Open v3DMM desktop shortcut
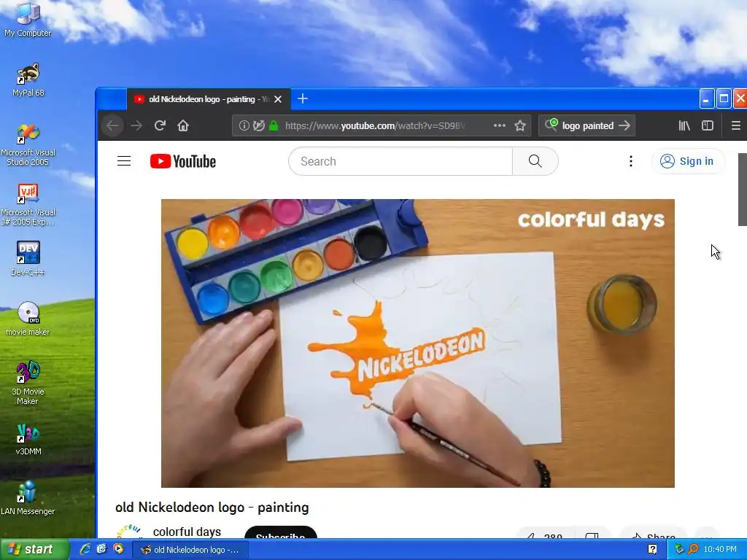The image size is (747, 560). 28,439
